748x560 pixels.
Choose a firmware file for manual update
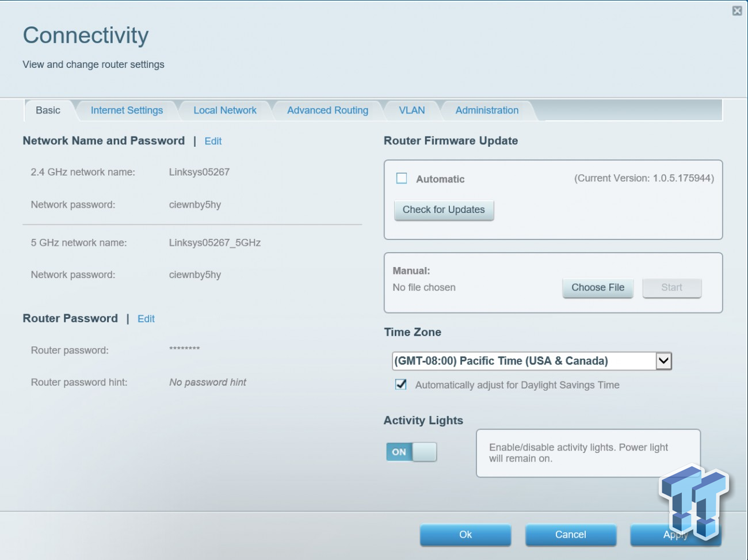click(x=597, y=287)
